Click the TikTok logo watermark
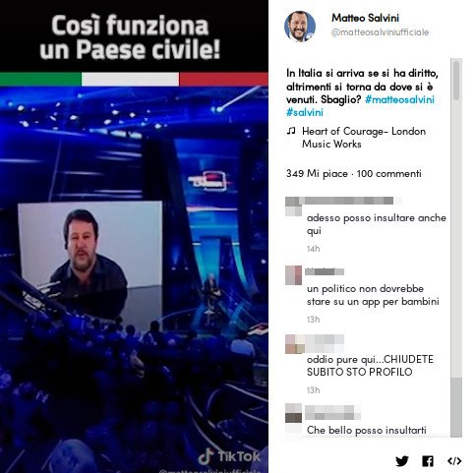 tap(229, 456)
